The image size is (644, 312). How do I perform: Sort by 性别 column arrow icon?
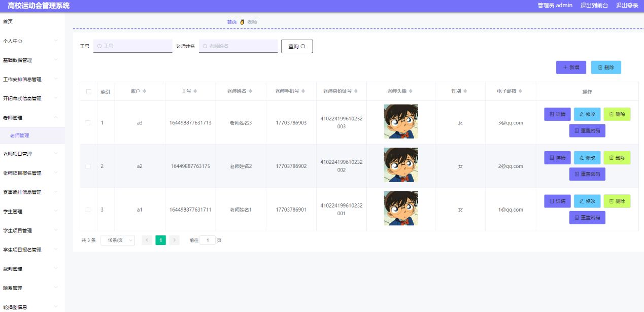[x=465, y=91]
